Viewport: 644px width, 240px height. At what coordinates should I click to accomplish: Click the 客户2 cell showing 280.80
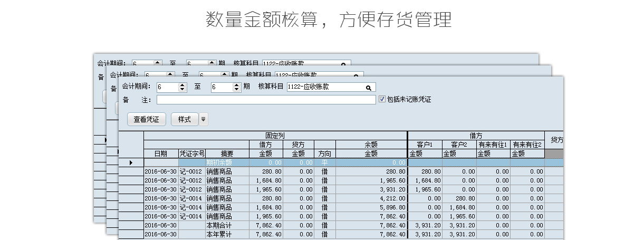click(459, 198)
